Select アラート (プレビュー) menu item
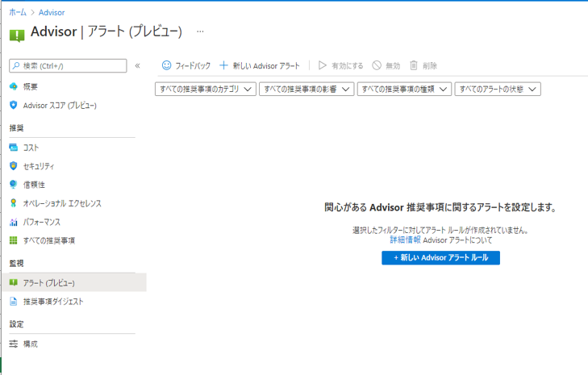This screenshot has height=375, width=588. (x=74, y=282)
